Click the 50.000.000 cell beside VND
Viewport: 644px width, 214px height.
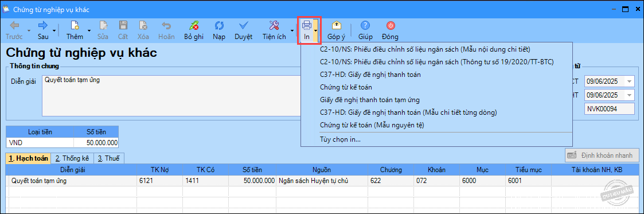click(x=96, y=142)
